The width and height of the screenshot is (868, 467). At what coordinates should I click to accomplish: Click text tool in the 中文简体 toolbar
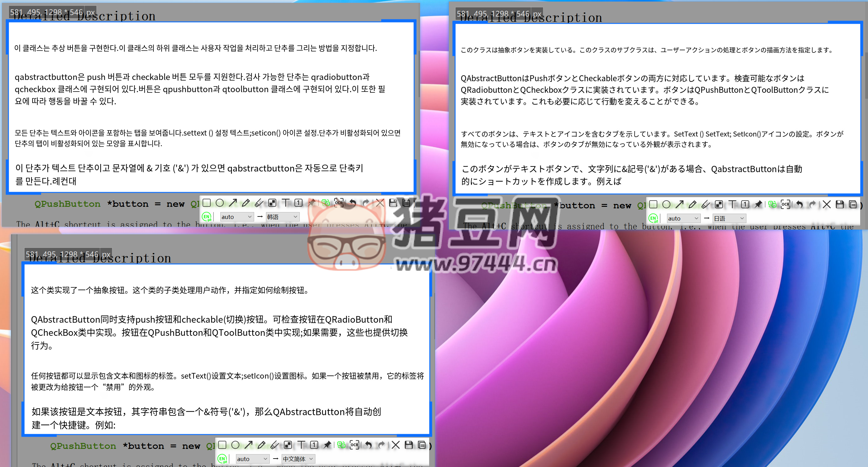pyautogui.click(x=301, y=445)
